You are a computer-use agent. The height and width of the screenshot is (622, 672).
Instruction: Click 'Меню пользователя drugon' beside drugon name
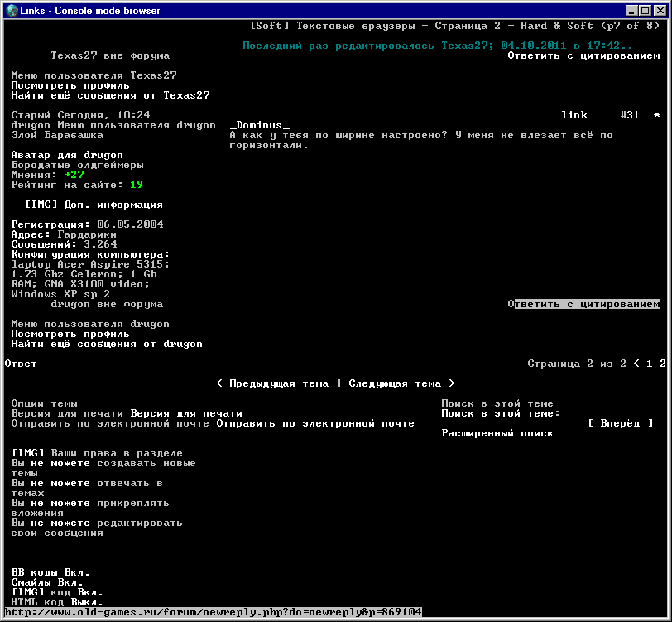137,125
